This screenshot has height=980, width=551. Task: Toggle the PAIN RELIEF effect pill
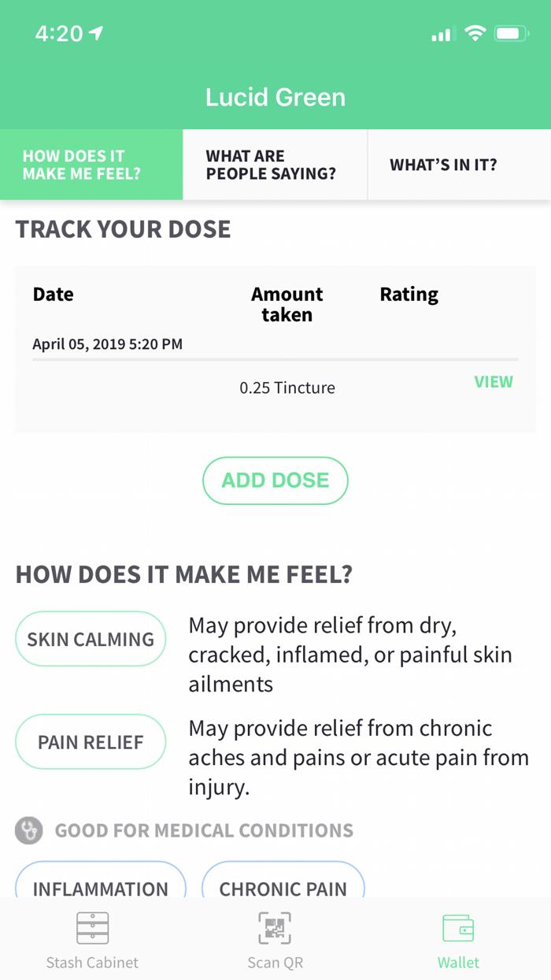click(91, 741)
